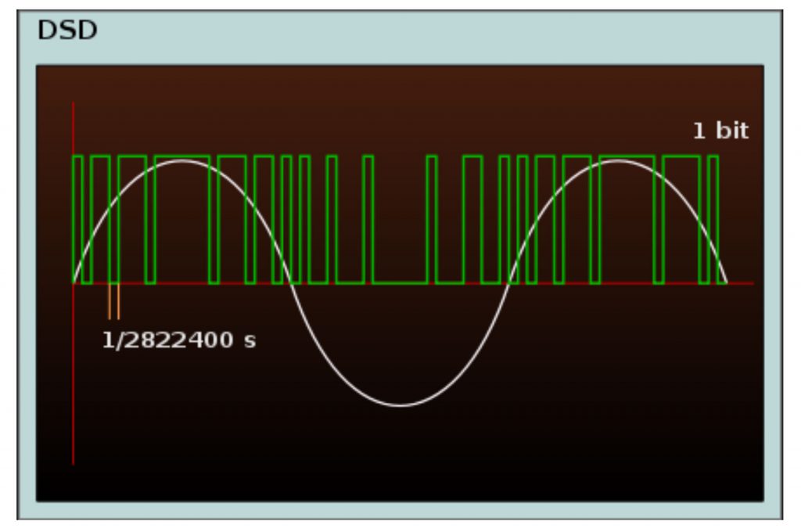Click the right end of red horizontal axis
This screenshot has height=532, width=801.
click(x=749, y=282)
